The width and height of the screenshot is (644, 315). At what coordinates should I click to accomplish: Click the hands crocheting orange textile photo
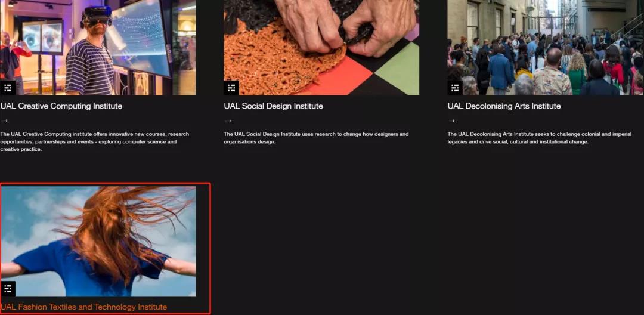321,48
